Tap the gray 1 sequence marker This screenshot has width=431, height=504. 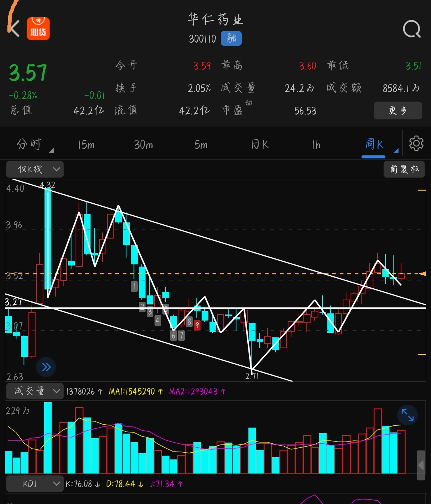pyautogui.click(x=134, y=286)
